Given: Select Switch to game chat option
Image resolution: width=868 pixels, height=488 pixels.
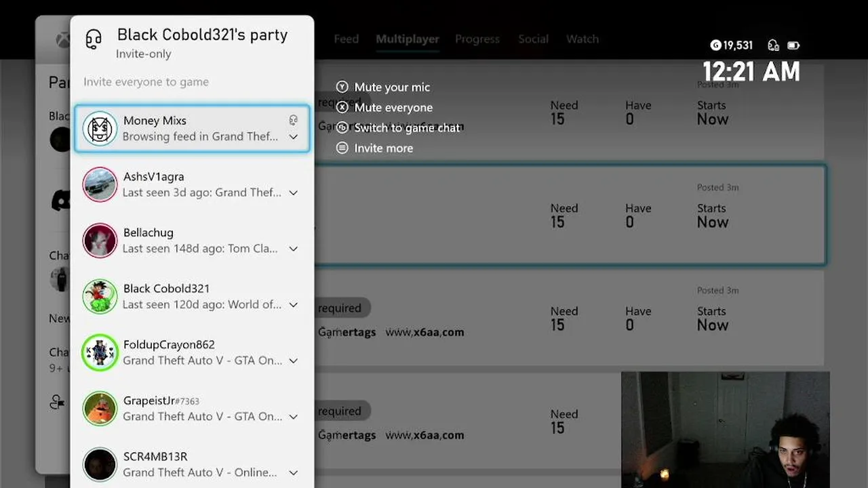Looking at the screenshot, I should 399,127.
